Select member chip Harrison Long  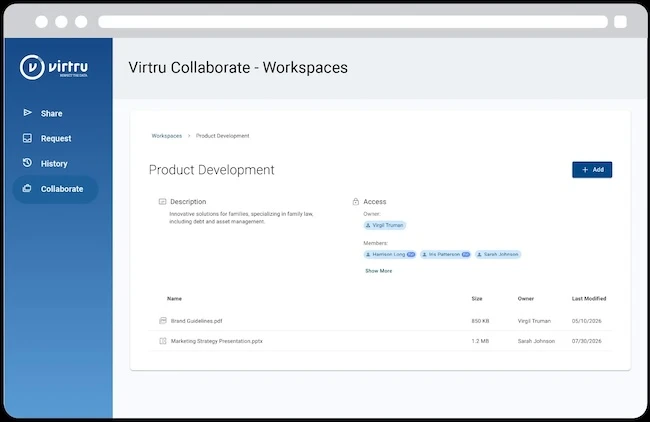point(390,254)
